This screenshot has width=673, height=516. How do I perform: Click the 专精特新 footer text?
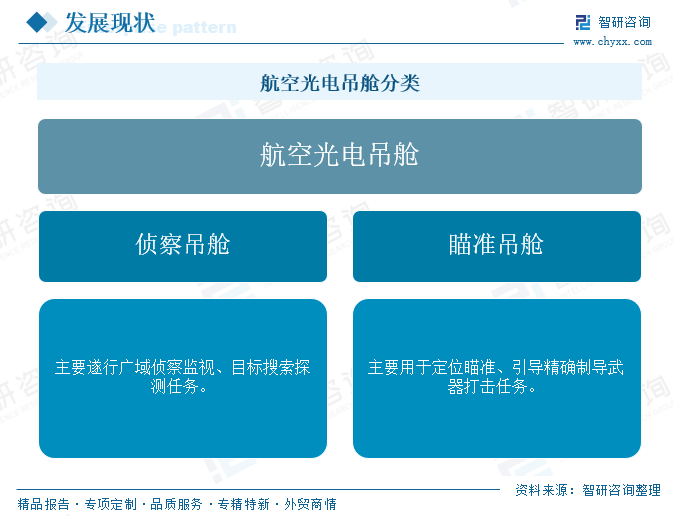(x=243, y=504)
